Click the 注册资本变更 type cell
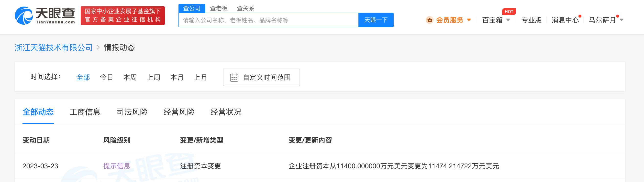Image resolution: width=644 pixels, height=182 pixels. click(x=200, y=166)
